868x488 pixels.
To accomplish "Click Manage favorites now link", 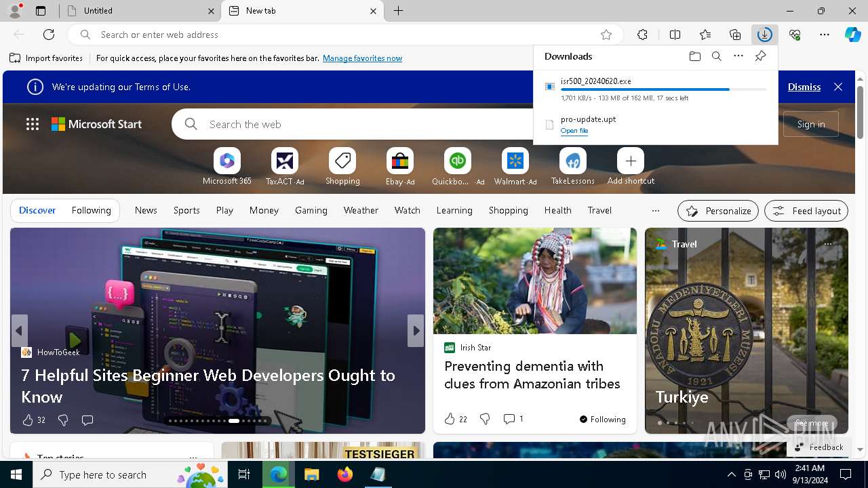I will pyautogui.click(x=362, y=58).
